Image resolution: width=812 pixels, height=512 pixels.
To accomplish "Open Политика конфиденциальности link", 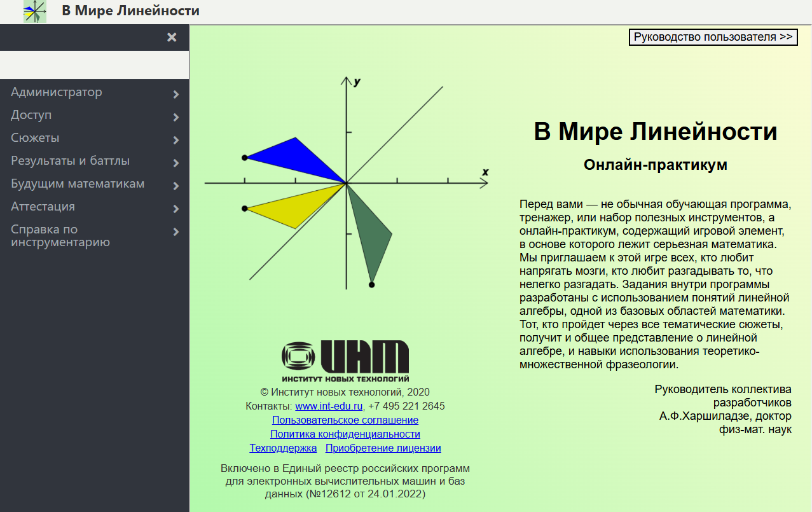I will pos(345,434).
